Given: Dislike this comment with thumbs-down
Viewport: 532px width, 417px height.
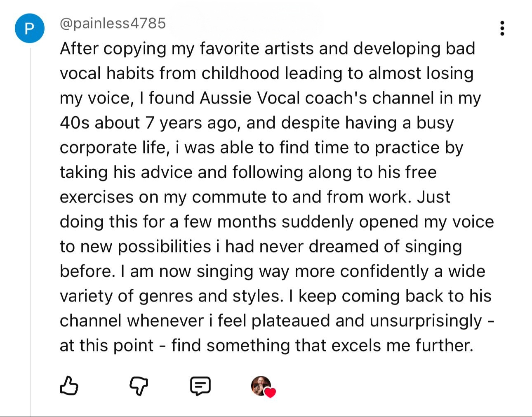Looking at the screenshot, I should [x=139, y=386].
